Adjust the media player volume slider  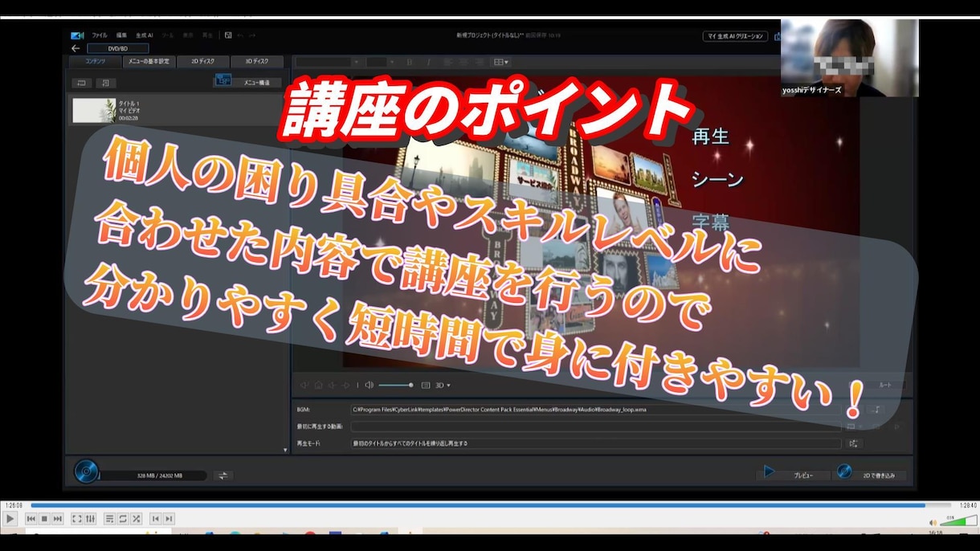(958, 522)
